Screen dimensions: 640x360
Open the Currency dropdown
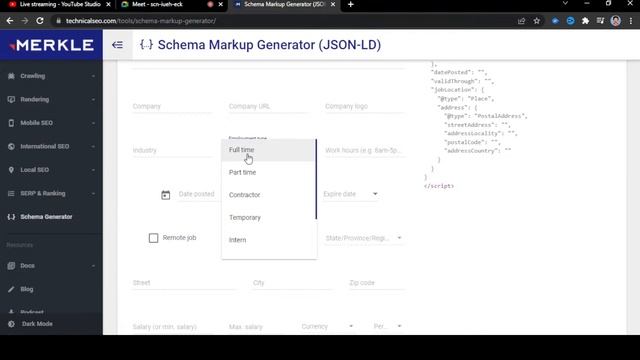[x=327, y=327]
